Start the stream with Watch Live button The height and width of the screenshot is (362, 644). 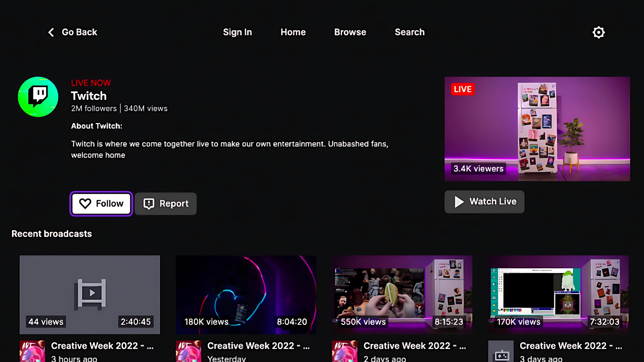[484, 202]
